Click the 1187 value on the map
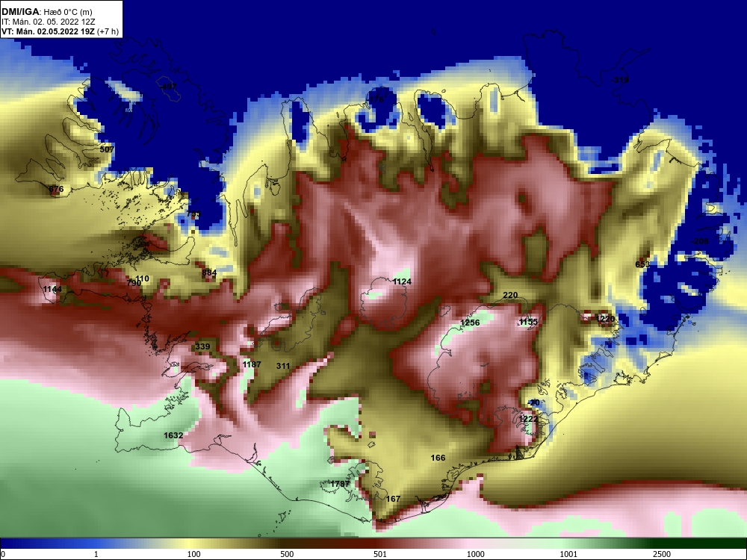Image resolution: width=747 pixels, height=560 pixels. tap(252, 364)
